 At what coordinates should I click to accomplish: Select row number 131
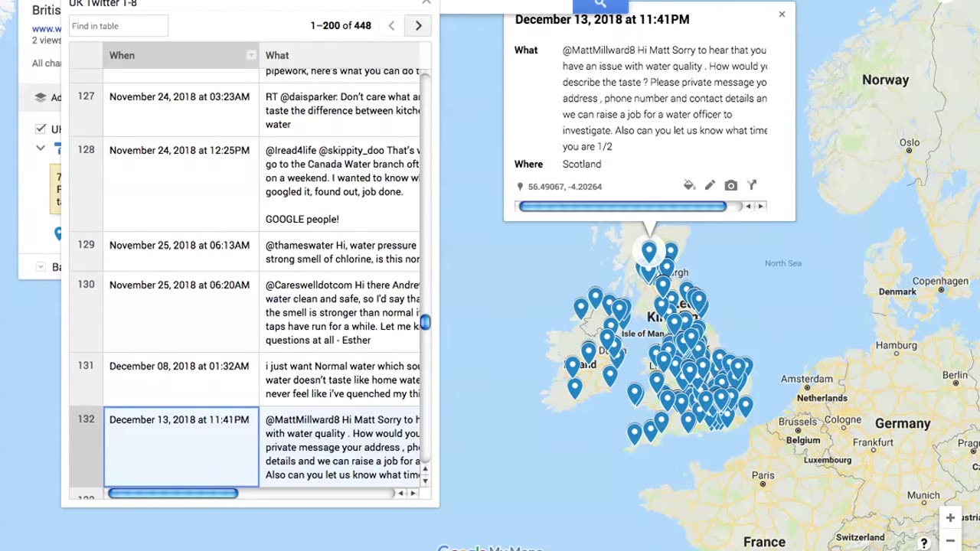86,379
